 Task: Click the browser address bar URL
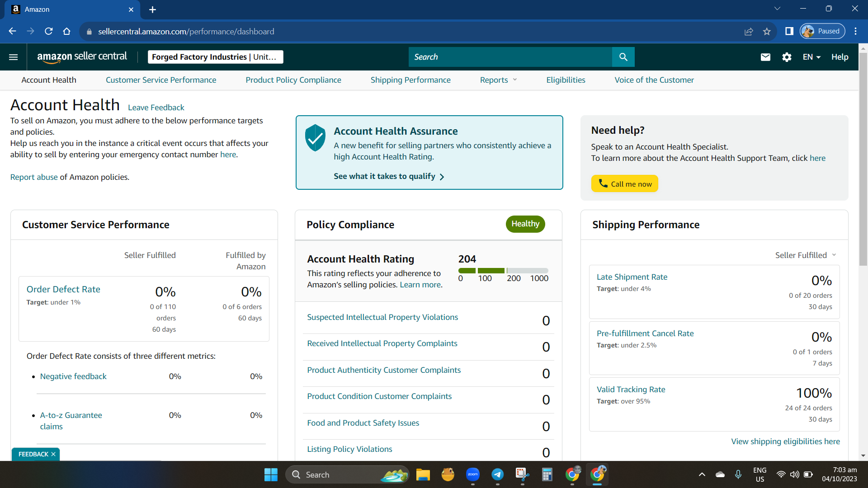click(x=186, y=32)
